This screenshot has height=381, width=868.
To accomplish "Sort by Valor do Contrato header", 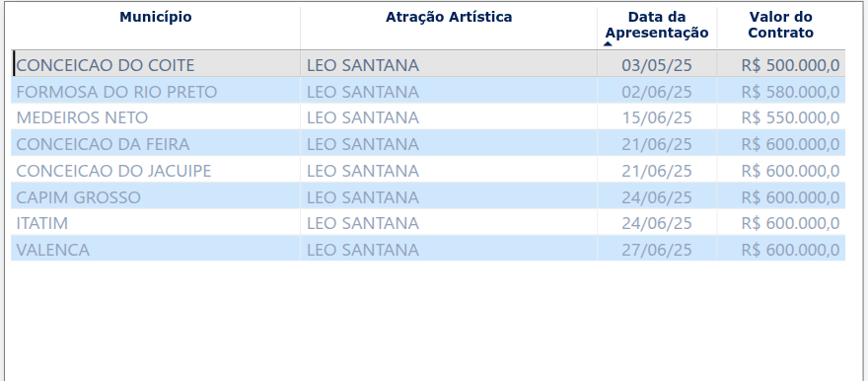I will [780, 25].
